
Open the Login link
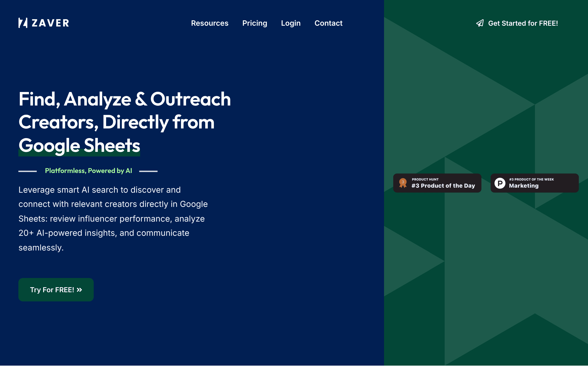[x=291, y=23]
